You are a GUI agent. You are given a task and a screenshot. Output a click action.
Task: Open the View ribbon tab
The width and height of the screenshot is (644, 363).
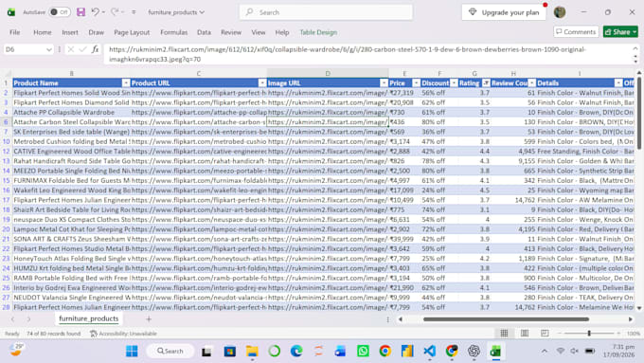(x=259, y=32)
